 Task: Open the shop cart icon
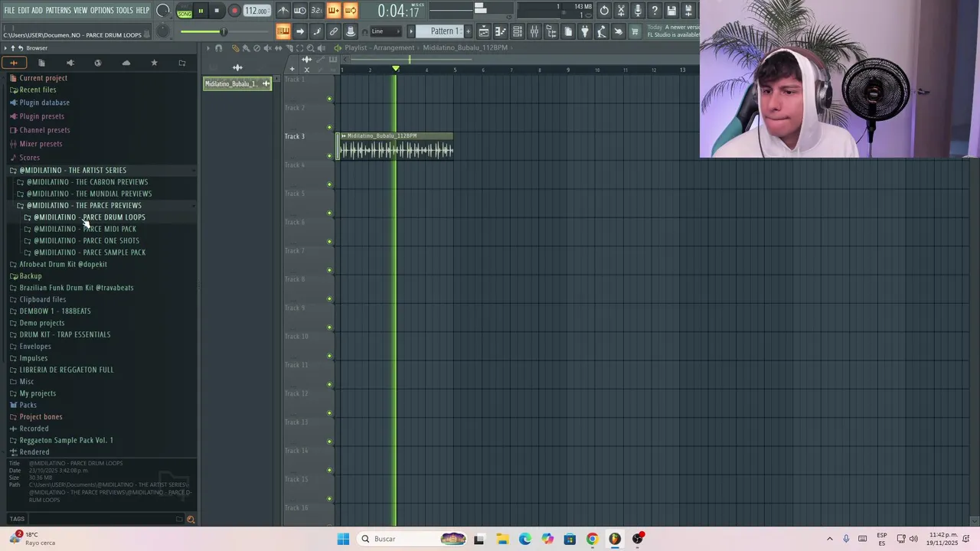(x=635, y=31)
